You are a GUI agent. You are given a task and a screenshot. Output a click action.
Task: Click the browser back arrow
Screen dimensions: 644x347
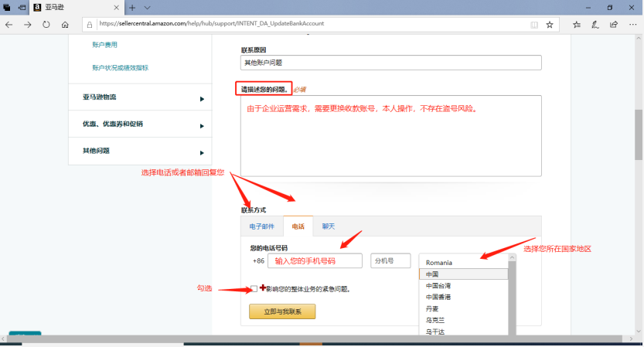pos(9,24)
